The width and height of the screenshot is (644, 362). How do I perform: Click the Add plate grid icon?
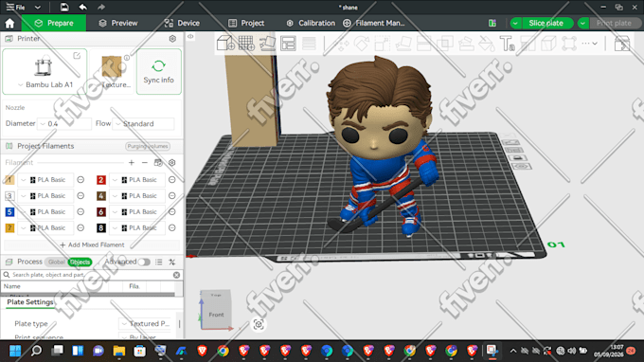(246, 44)
